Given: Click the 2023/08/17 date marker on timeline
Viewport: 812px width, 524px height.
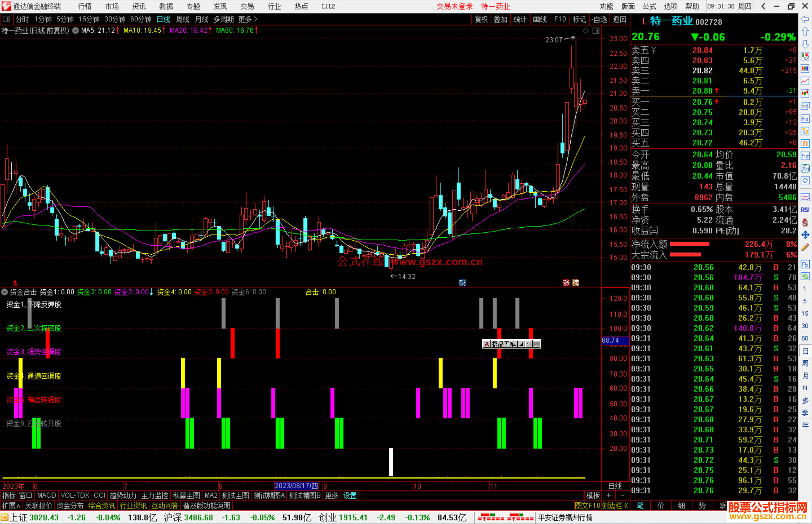Looking at the screenshot, I should point(296,486).
